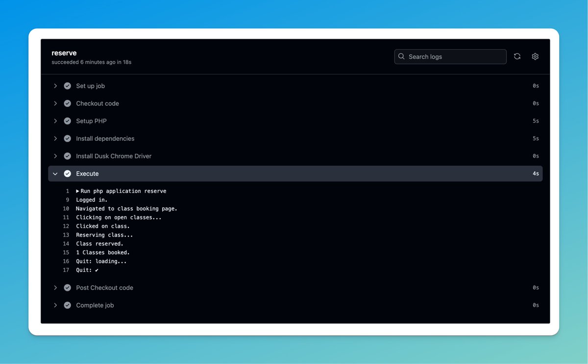This screenshot has height=364, width=588.
Task: Click the 'Quit: ✔' log line
Action: tap(87, 270)
